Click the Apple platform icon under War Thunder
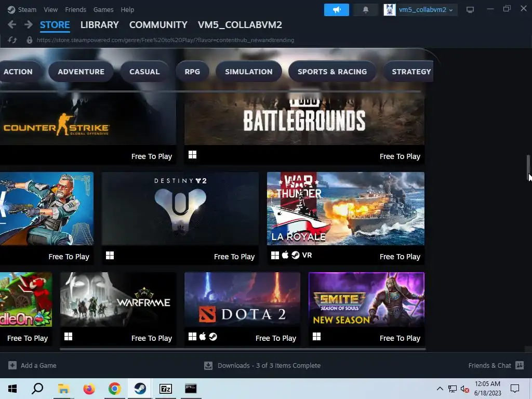 tap(285, 255)
